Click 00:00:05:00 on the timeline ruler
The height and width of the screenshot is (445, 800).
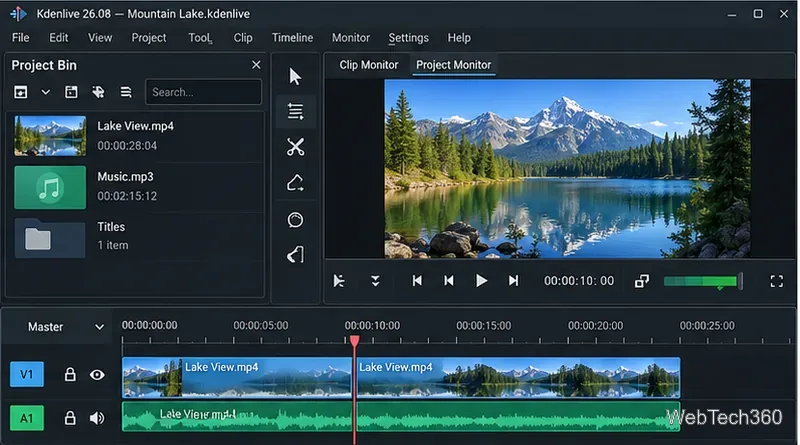tap(261, 326)
